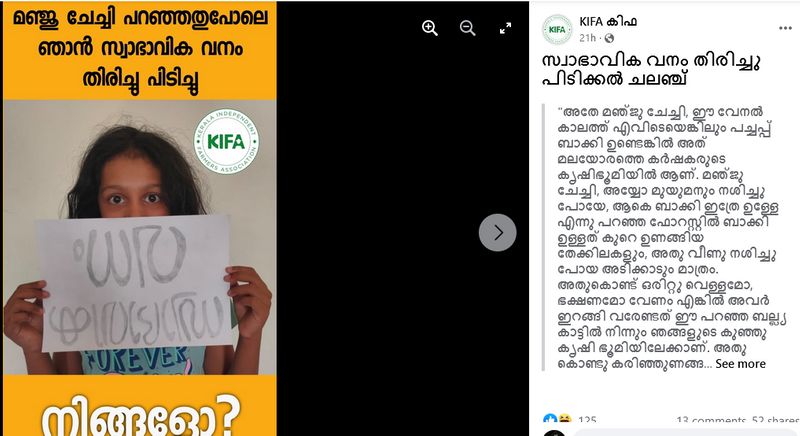Click the girl holding paper photo

click(x=140, y=238)
